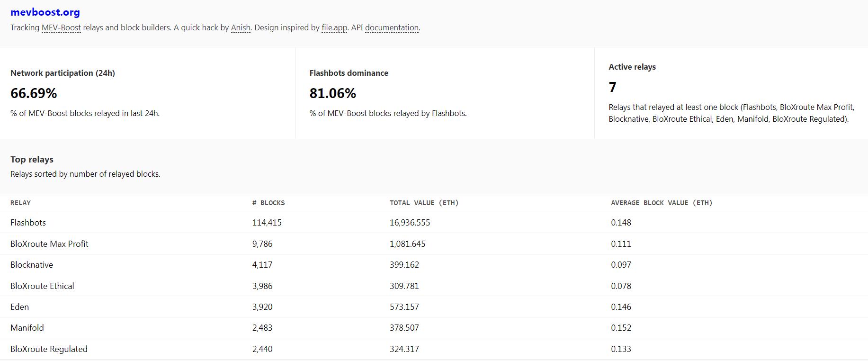Click the 0.146 average block value
The width and height of the screenshot is (868, 361).
(621, 307)
